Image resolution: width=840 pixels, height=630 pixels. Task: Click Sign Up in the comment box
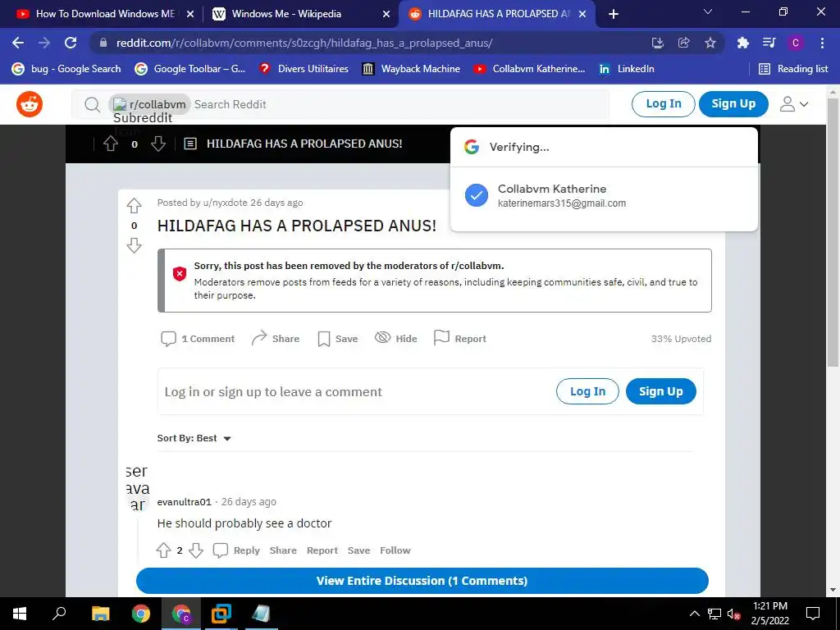coord(661,391)
